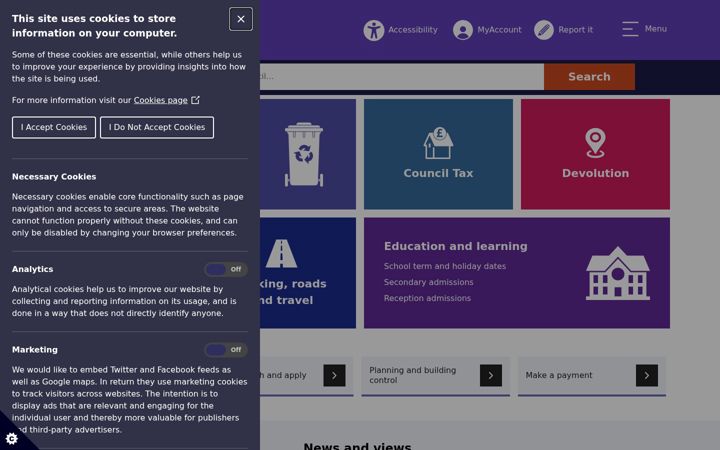Click the MyAccount user icon

463,30
